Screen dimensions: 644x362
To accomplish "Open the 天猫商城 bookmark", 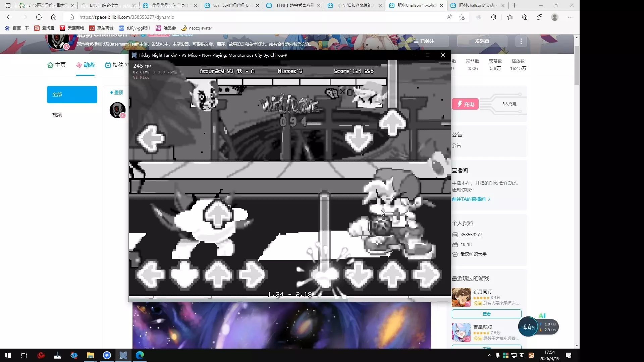I will (x=72, y=28).
